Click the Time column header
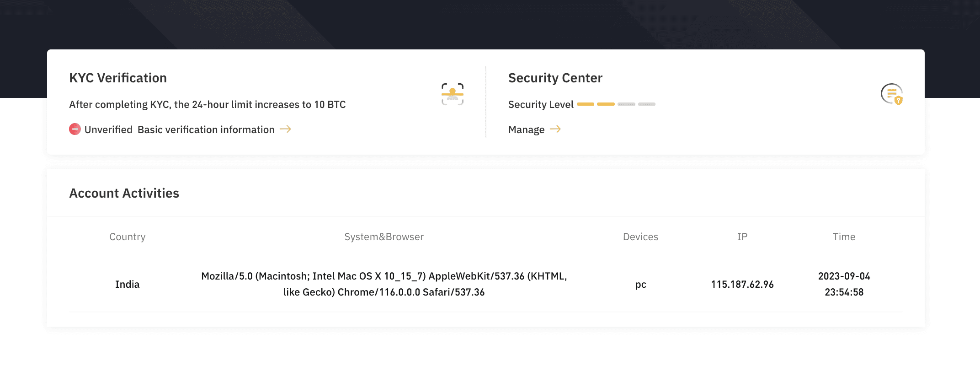The image size is (980, 377). [x=844, y=237]
